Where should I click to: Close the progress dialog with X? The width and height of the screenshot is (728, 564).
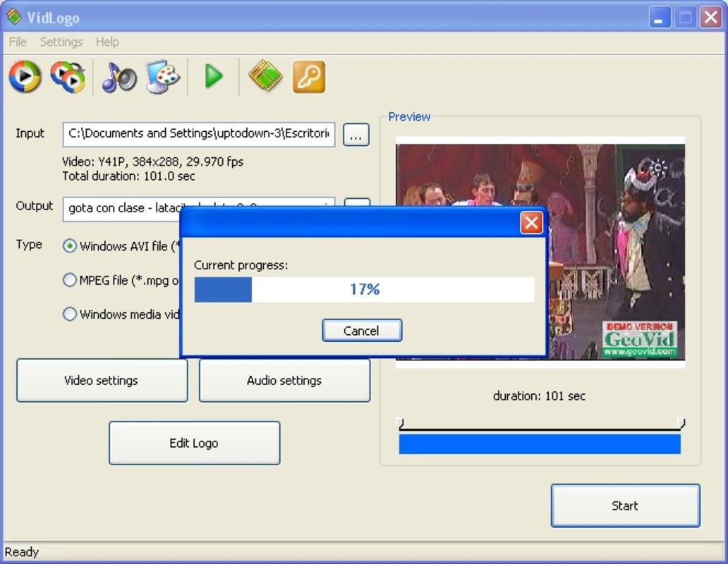click(532, 223)
